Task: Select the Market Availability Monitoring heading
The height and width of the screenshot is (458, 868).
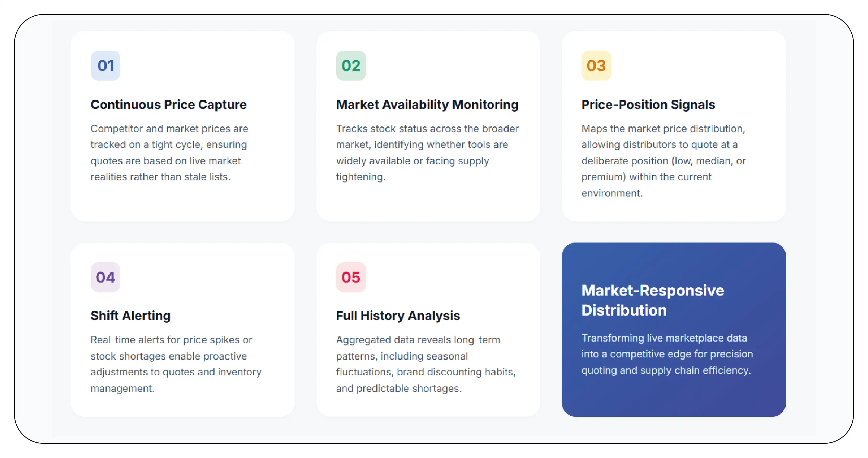Action: (x=427, y=104)
